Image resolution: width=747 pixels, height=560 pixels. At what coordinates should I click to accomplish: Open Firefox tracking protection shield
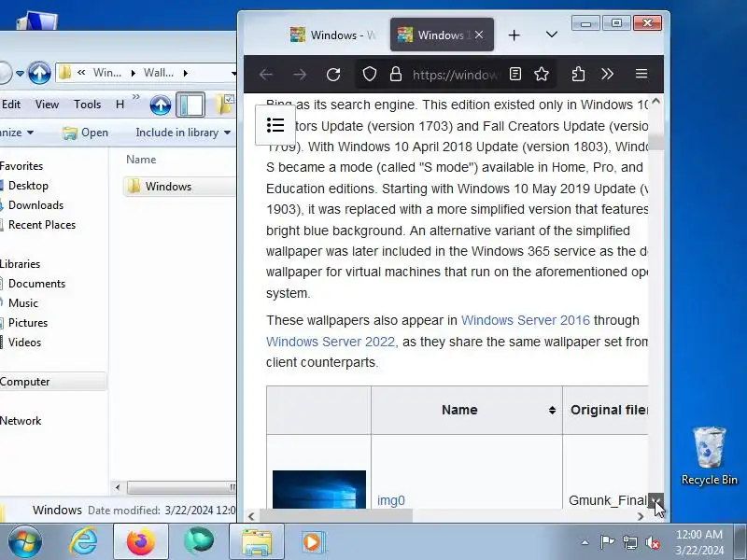tap(370, 75)
